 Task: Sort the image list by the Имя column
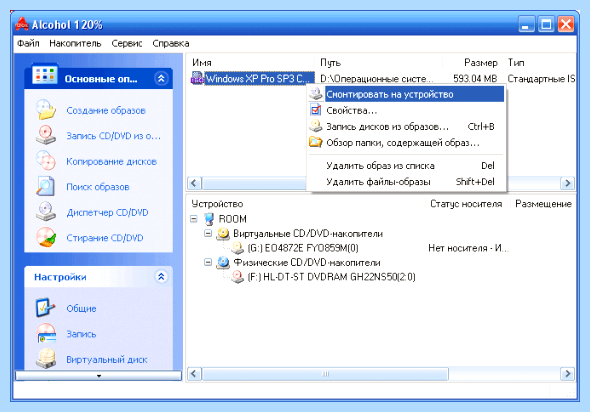pyautogui.click(x=251, y=62)
